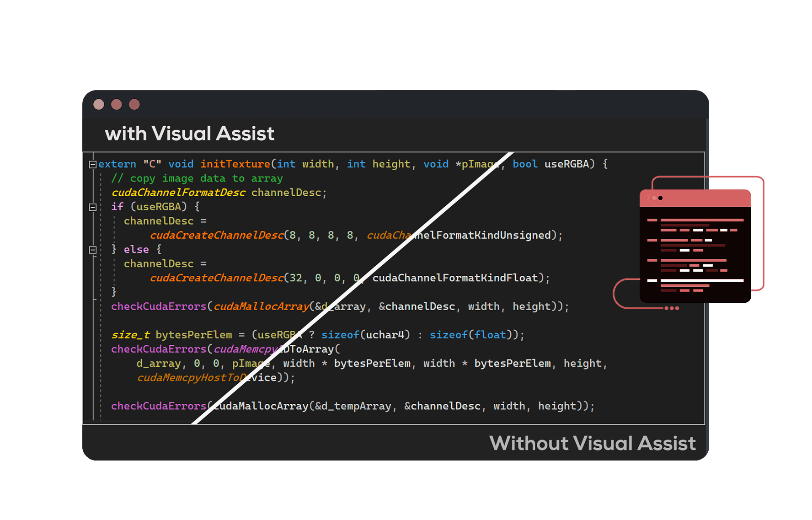Collapse the else block fold marker
Screen dimensions: 812x520
92,250
